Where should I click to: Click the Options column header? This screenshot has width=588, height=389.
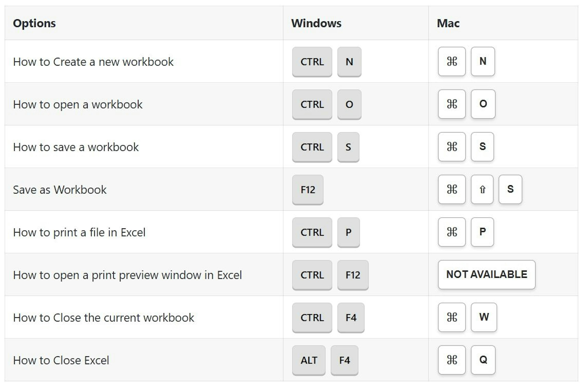(x=34, y=23)
